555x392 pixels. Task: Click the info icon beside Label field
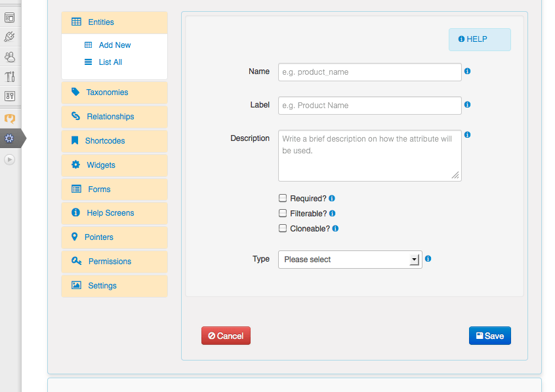tap(467, 104)
